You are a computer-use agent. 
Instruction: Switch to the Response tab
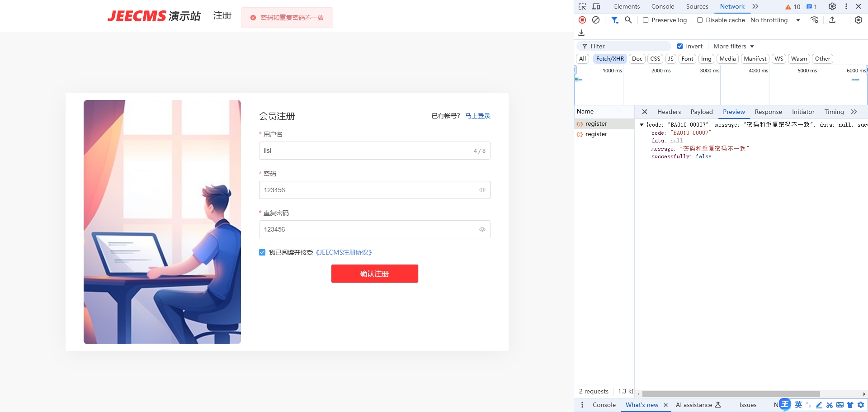pyautogui.click(x=768, y=112)
